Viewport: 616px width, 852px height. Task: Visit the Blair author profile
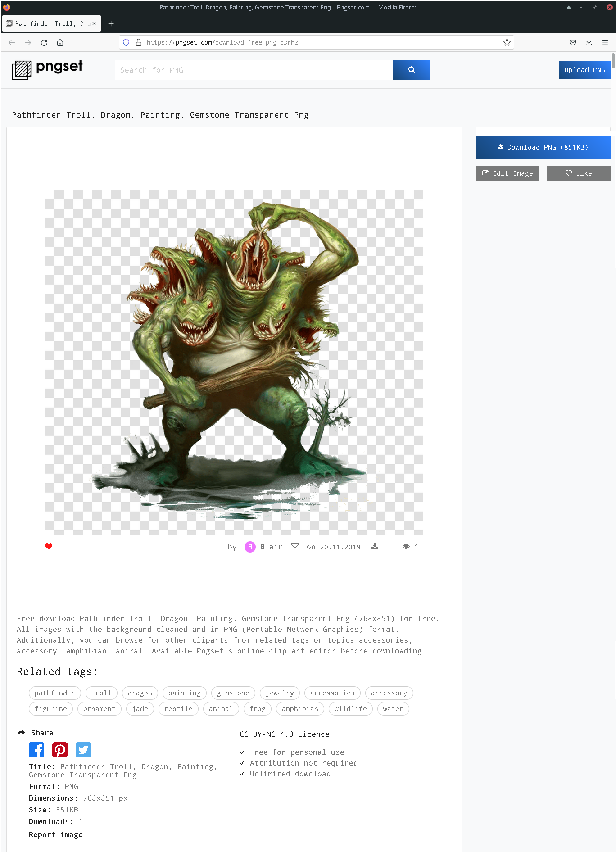point(271,547)
